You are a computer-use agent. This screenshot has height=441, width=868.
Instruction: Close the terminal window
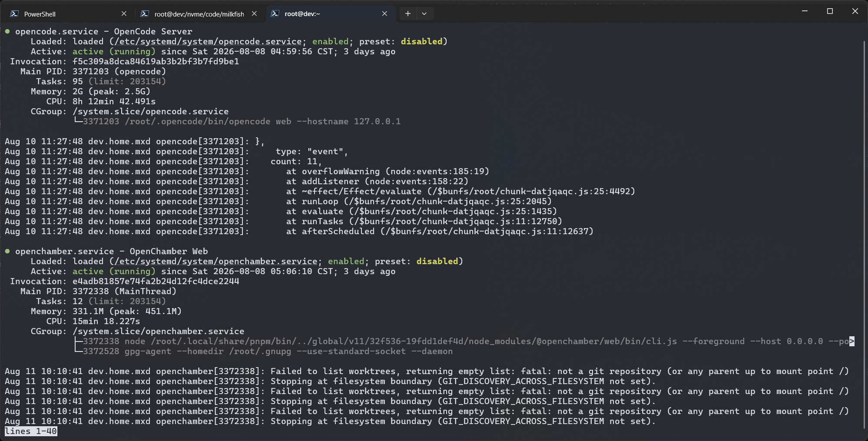[x=855, y=11]
